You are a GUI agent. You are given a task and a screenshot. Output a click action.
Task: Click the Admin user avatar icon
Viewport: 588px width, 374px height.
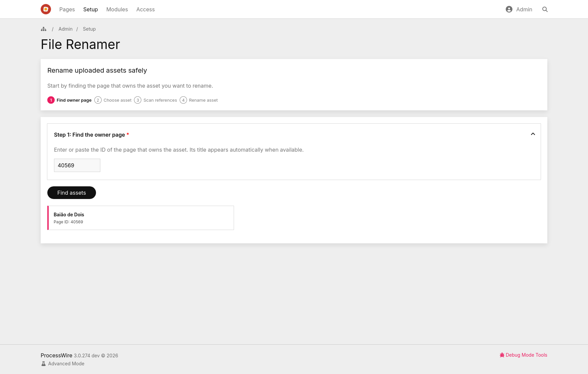[x=509, y=9]
